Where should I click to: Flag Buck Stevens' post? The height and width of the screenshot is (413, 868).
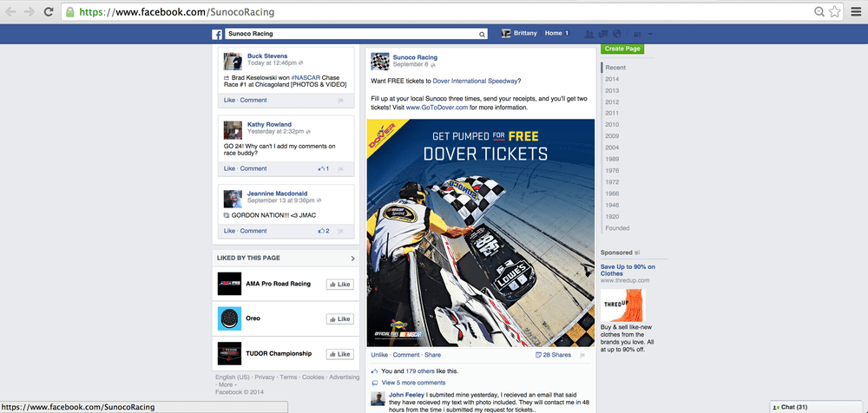tap(340, 100)
